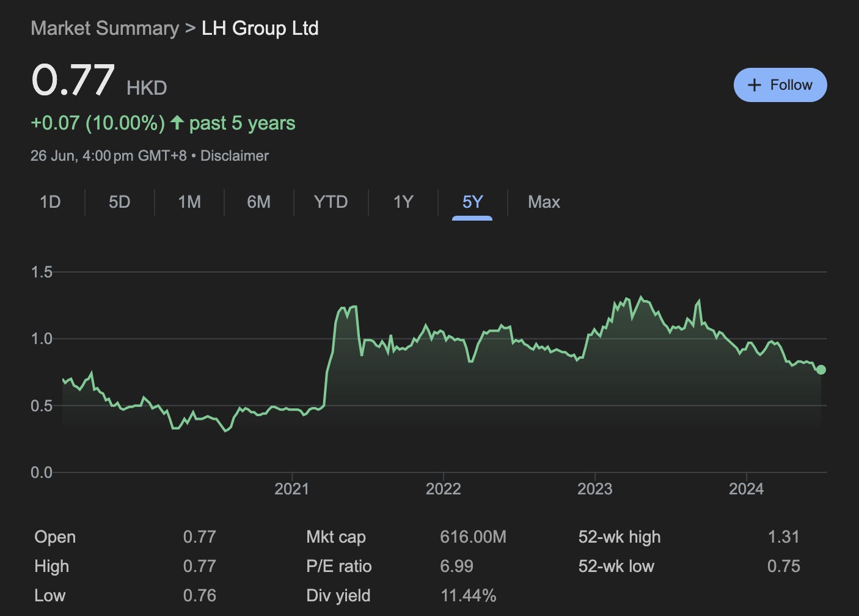Click the green up arrow icon
Screen dimensions: 859x616
(x=177, y=123)
